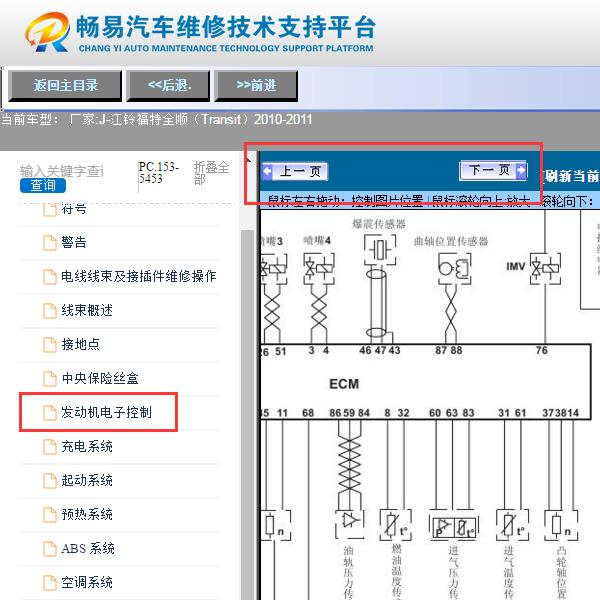
Task: Click the ECM label in the wiring diagram
Action: pyautogui.click(x=344, y=384)
